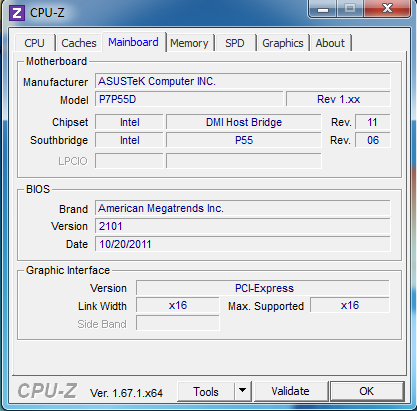Click the P7P55D model field
Screen dimensions: 417x411
[189, 99]
